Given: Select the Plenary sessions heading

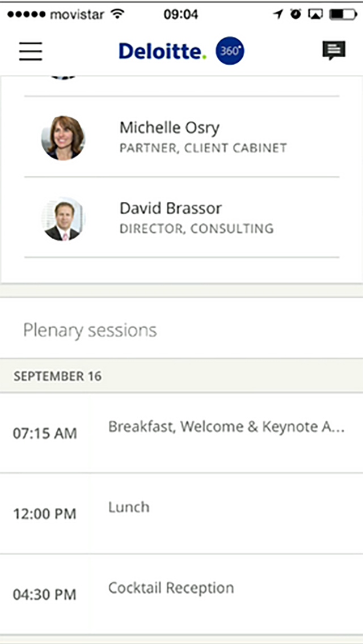Looking at the screenshot, I should 90,330.
